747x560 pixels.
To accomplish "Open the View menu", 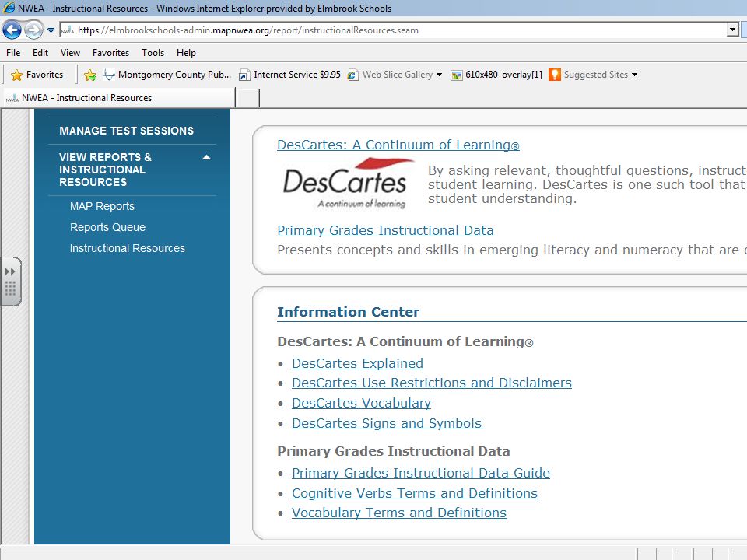I will 70,53.
